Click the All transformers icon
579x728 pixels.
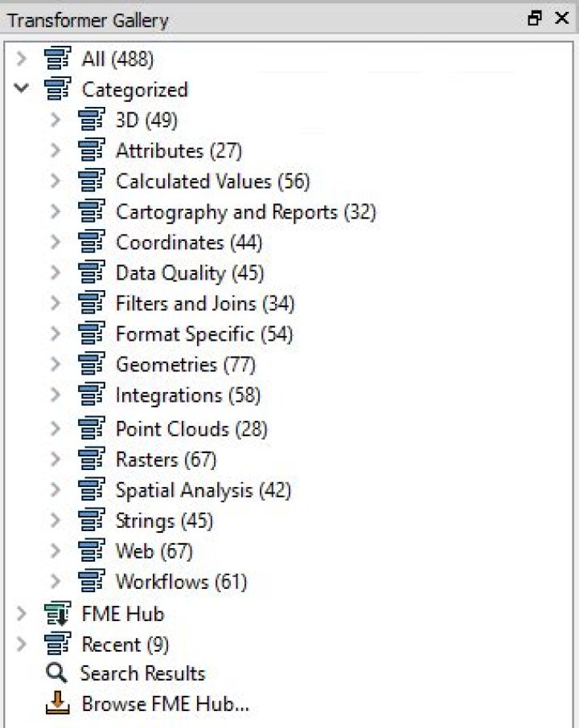58,59
